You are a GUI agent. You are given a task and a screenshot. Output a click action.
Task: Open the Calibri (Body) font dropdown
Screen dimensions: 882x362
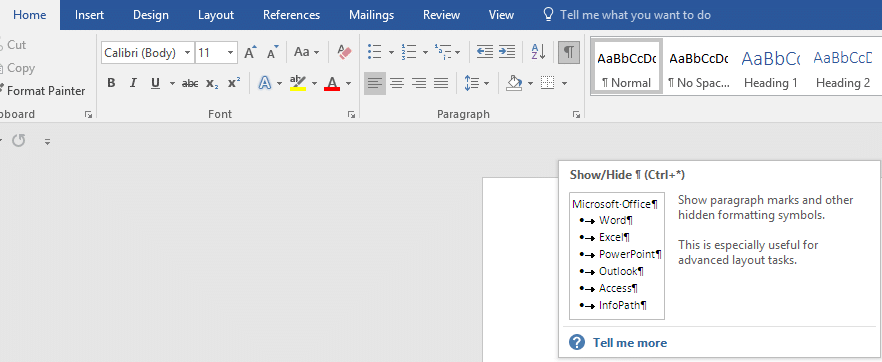coord(148,53)
